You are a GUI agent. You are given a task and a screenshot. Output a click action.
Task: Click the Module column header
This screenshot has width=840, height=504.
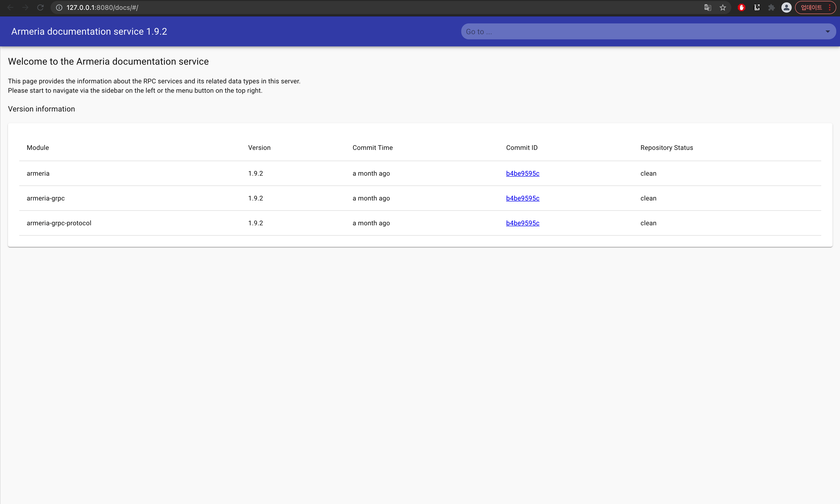click(x=38, y=148)
